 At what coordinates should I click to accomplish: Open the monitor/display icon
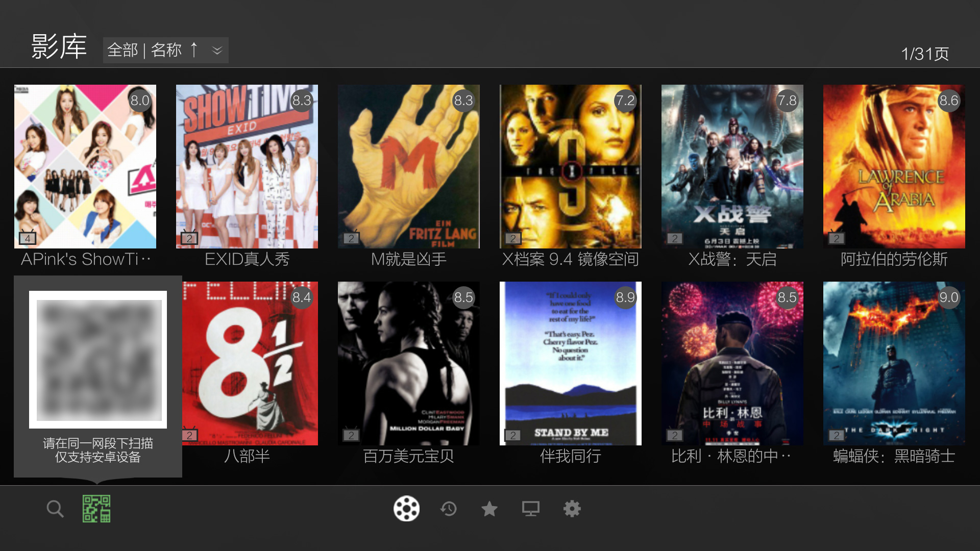[531, 509]
